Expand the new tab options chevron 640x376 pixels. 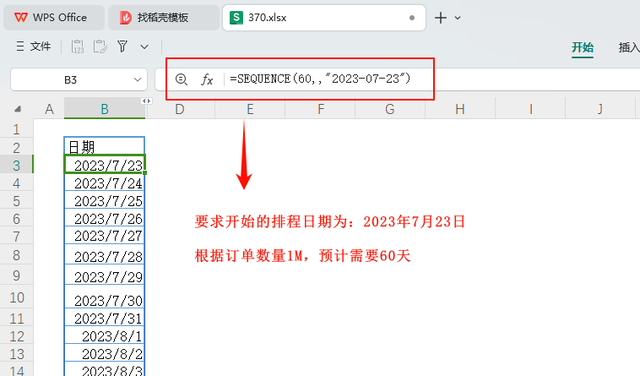click(x=458, y=18)
